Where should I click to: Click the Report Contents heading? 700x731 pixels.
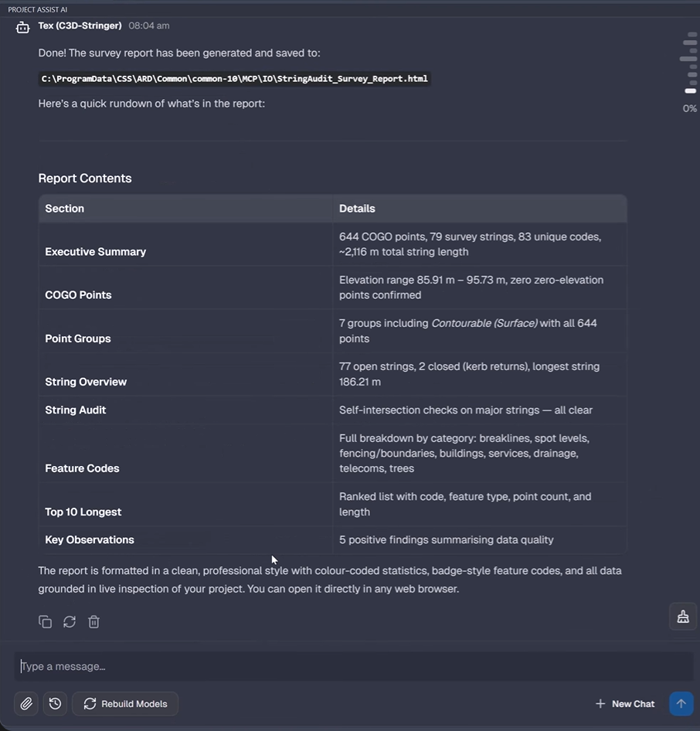[85, 178]
